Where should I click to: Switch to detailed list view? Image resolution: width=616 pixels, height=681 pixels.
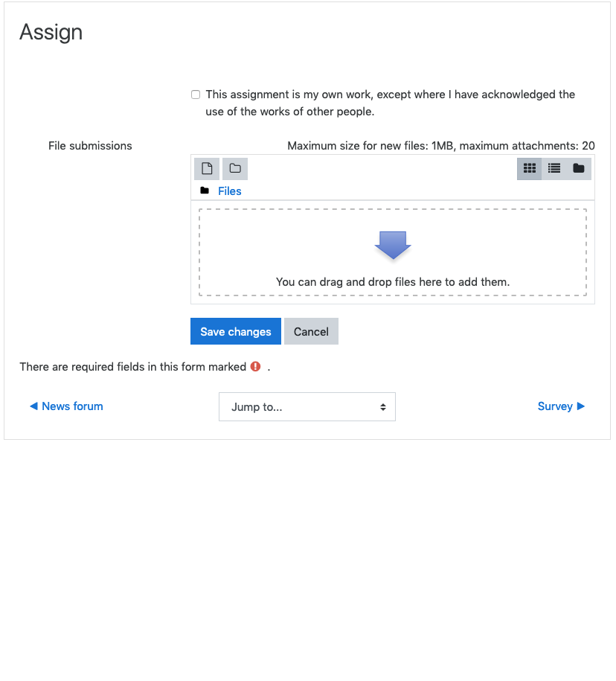[554, 168]
